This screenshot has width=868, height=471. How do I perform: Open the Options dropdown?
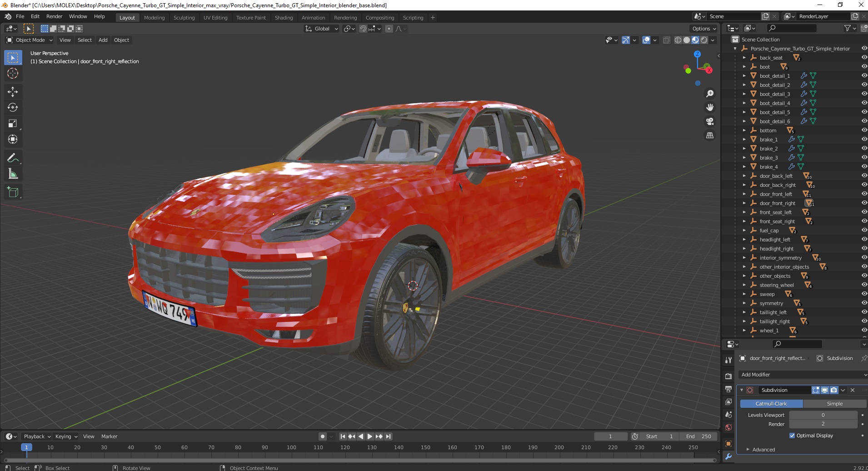click(704, 29)
